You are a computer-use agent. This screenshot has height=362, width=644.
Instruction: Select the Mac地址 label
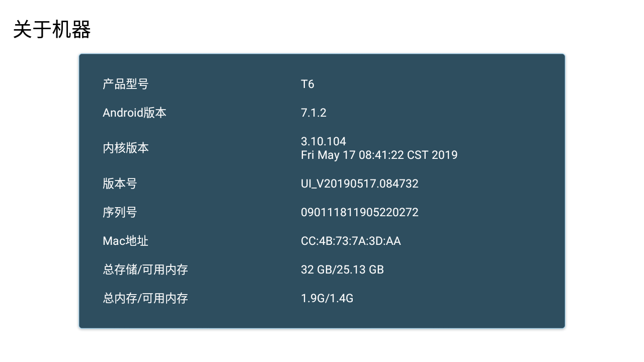point(125,241)
